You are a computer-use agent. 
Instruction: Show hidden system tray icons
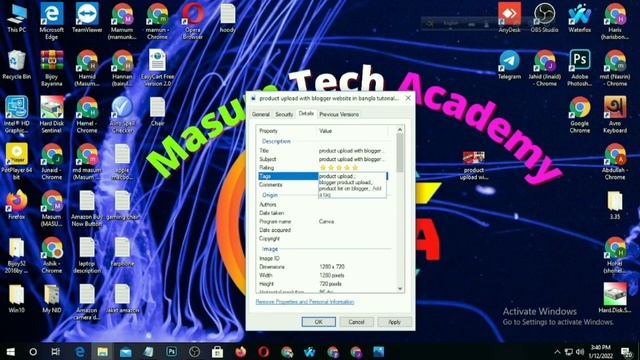click(557, 352)
